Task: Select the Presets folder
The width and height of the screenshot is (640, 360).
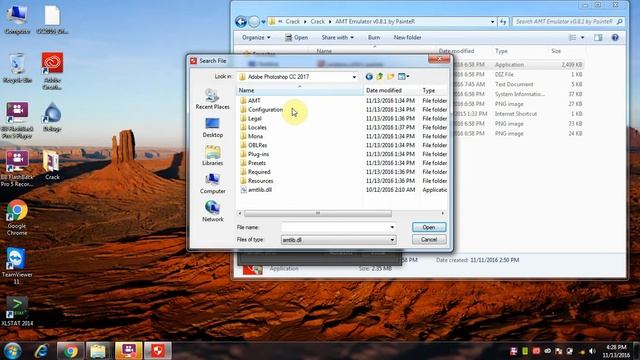Action: [x=257, y=163]
